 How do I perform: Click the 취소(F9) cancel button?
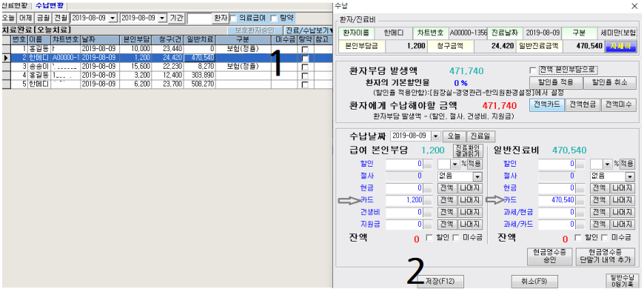point(534,282)
